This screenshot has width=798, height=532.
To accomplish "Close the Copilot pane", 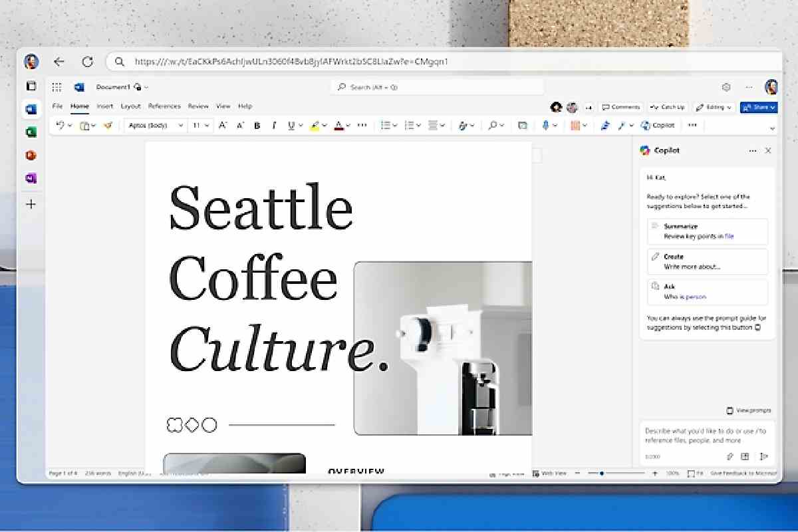I will 768,151.
